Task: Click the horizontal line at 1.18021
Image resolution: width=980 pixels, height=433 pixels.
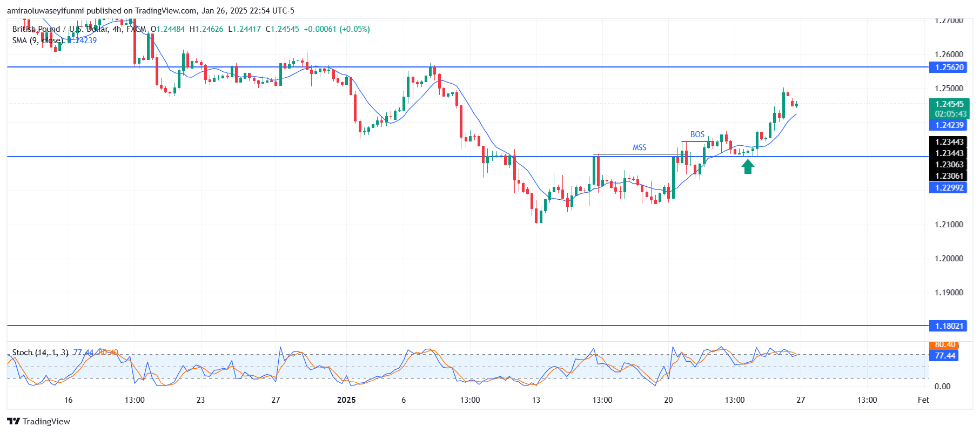Action: coord(467,326)
